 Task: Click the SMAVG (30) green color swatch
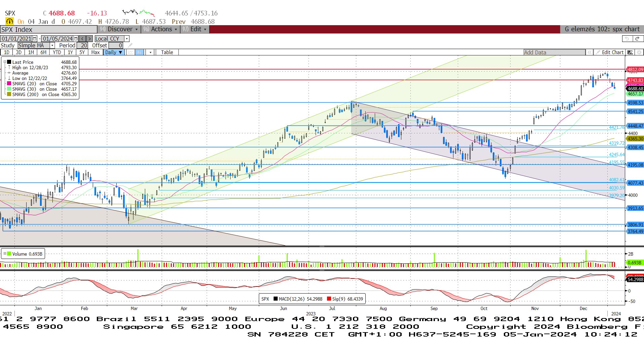9,89
